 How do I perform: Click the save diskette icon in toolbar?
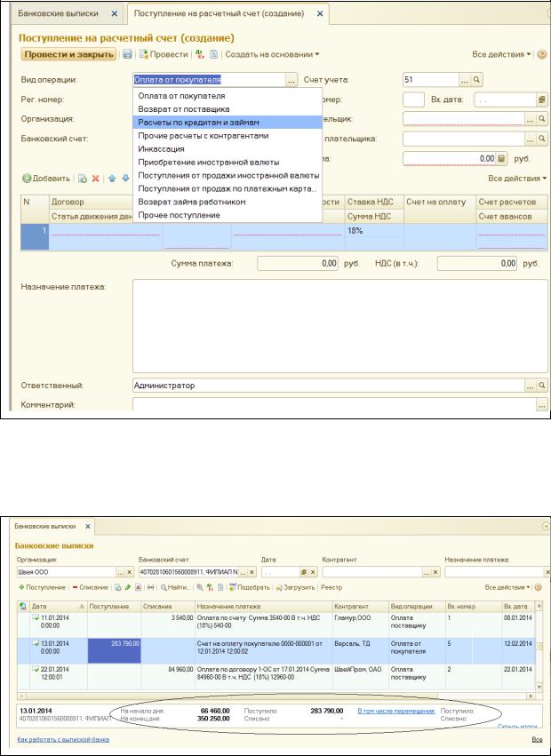[127, 54]
